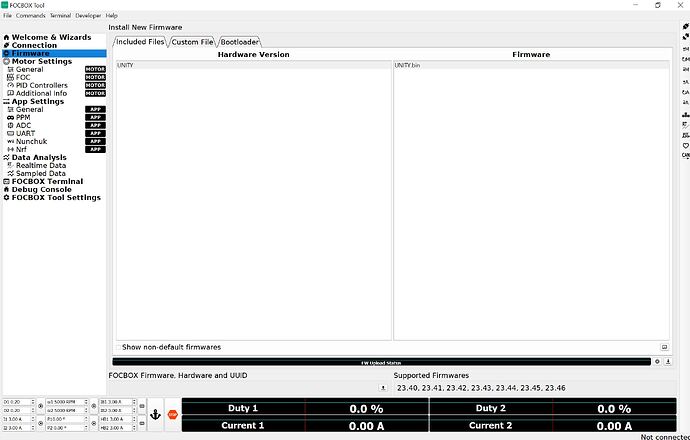690x440 pixels.
Task: Click IB1 3.00 A spinbox stepper arrows
Action: click(x=134, y=402)
